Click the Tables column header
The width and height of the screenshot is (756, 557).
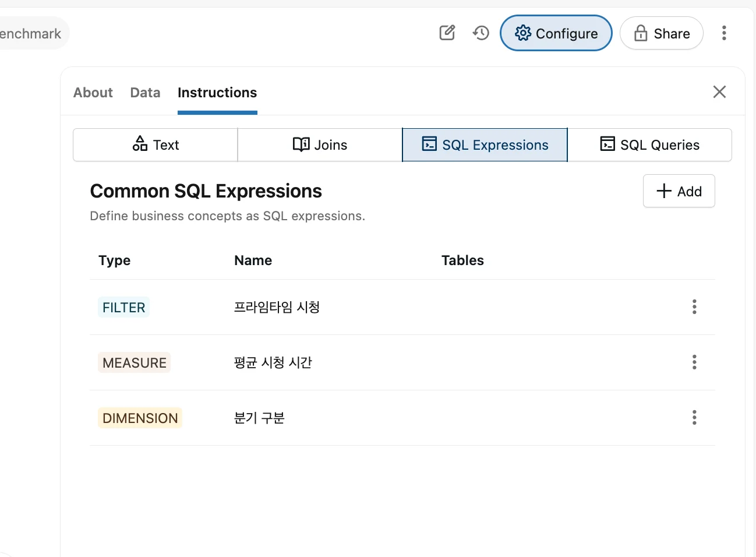(462, 260)
